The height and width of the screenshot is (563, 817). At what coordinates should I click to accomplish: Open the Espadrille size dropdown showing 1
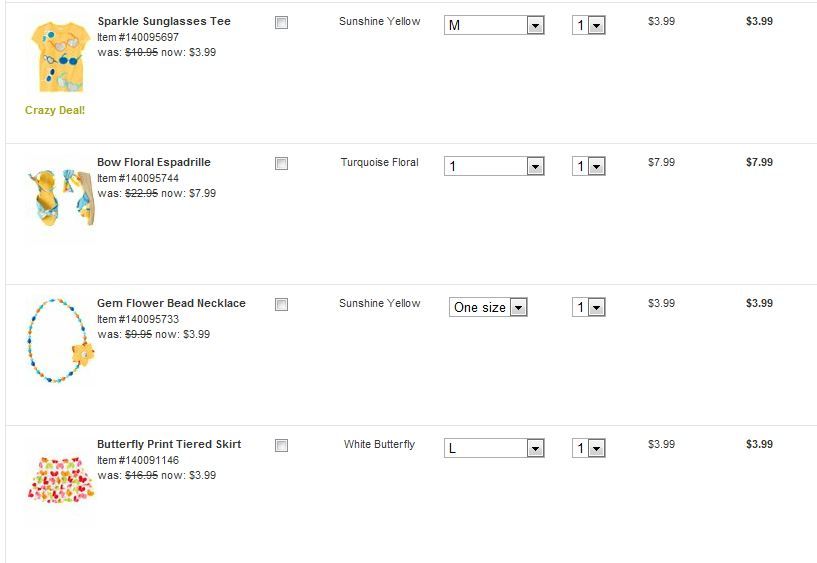pos(494,166)
